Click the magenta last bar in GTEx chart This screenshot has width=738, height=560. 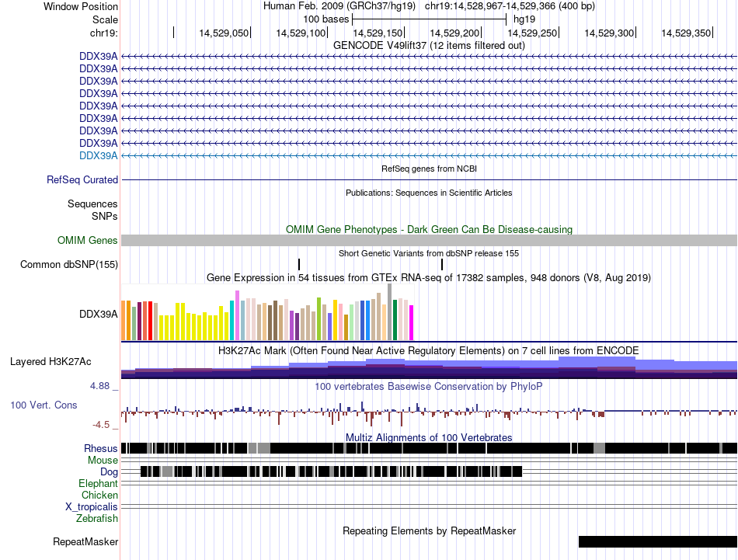(x=411, y=323)
